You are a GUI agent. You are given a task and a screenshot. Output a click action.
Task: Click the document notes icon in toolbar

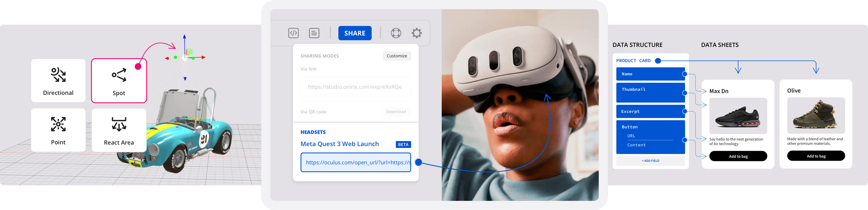coord(314,33)
